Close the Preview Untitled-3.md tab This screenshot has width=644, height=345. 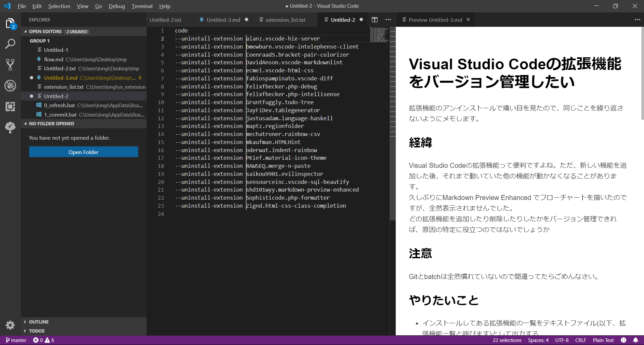point(468,20)
